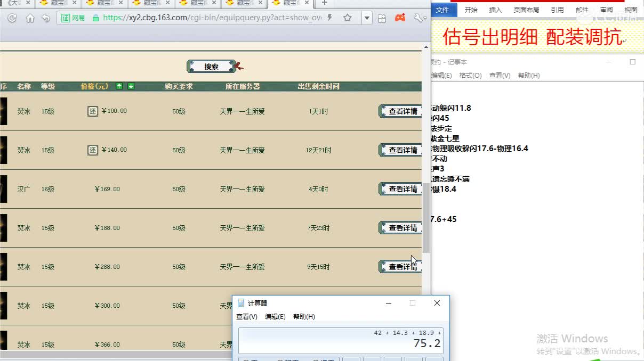Click the ¥300.00 price cell
The height and width of the screenshot is (361, 644).
pyautogui.click(x=107, y=306)
